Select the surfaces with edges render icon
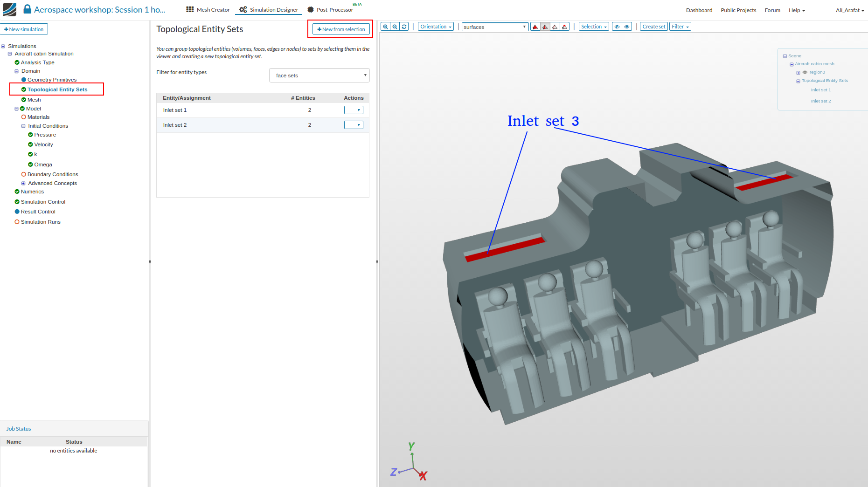This screenshot has width=868, height=487. (545, 27)
